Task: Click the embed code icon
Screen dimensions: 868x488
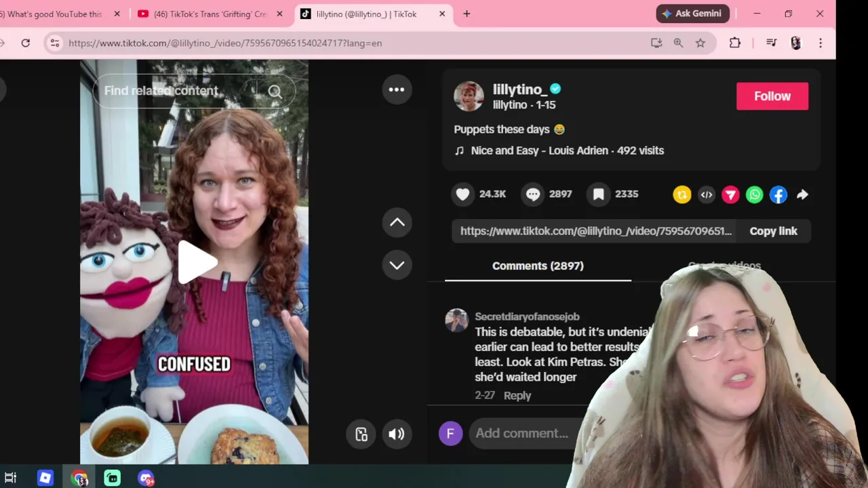Action: [x=707, y=195]
